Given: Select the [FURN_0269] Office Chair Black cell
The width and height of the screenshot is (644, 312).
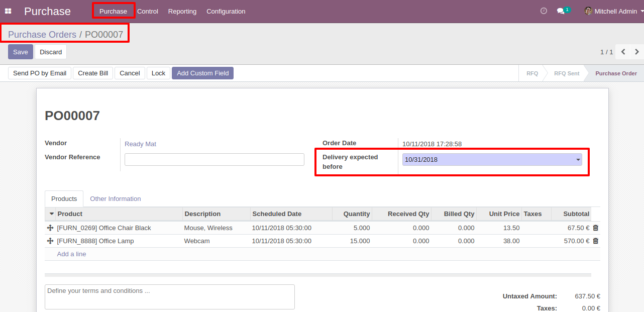Looking at the screenshot, I should pos(119,228).
